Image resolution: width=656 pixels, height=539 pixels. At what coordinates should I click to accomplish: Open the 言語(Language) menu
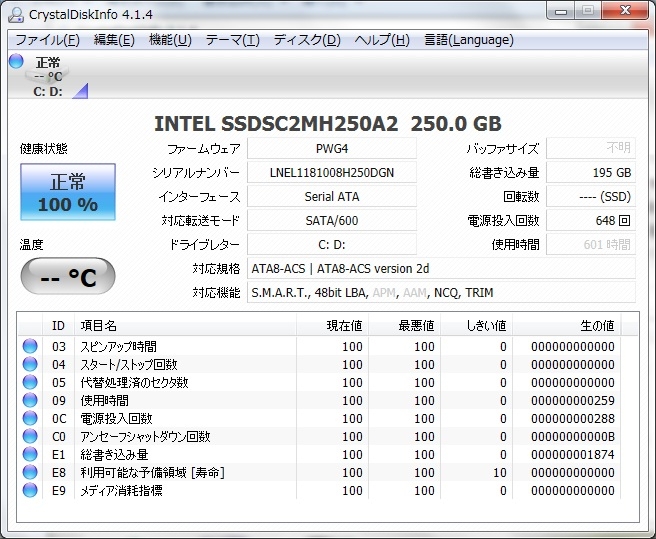pos(468,40)
